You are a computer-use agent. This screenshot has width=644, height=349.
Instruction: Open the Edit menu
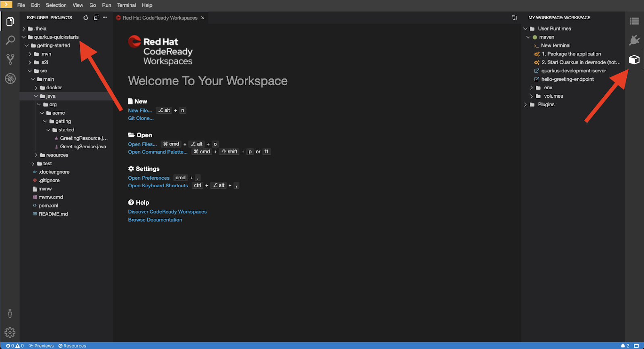[35, 5]
